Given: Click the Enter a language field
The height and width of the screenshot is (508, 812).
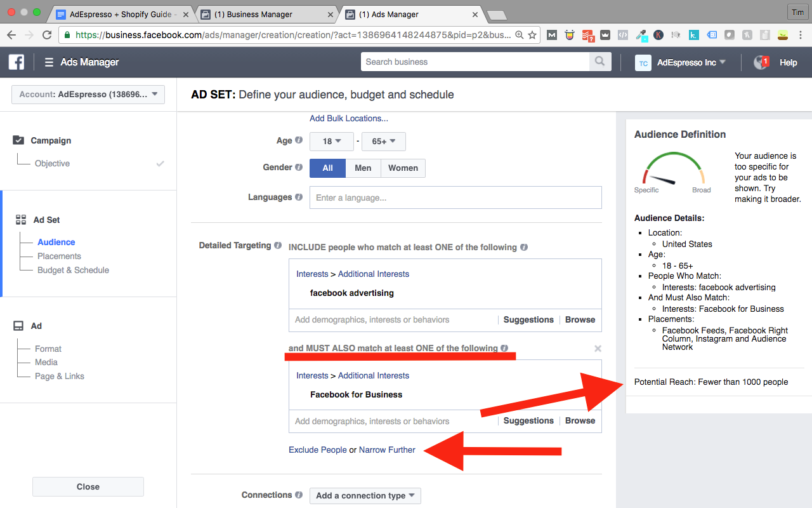Looking at the screenshot, I should (455, 197).
